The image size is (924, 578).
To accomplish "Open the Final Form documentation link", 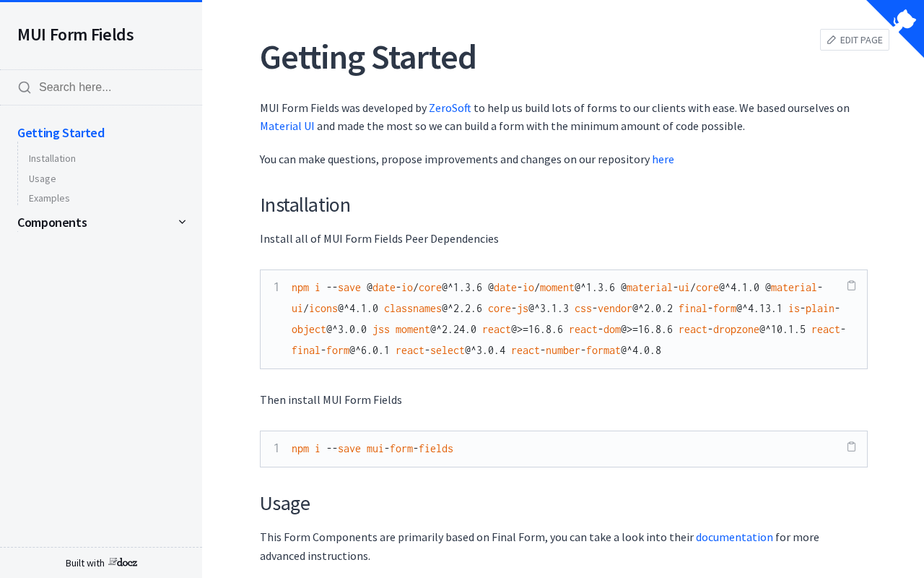I will (734, 537).
